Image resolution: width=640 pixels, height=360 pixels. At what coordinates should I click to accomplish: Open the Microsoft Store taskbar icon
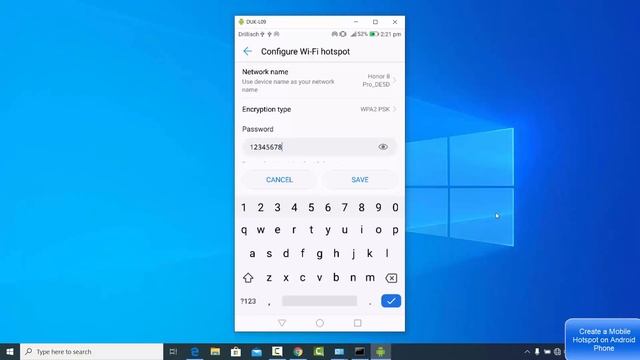236,351
